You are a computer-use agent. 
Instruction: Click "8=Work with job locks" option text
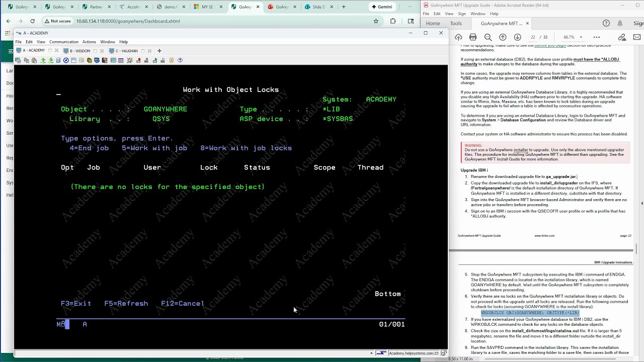[246, 148]
